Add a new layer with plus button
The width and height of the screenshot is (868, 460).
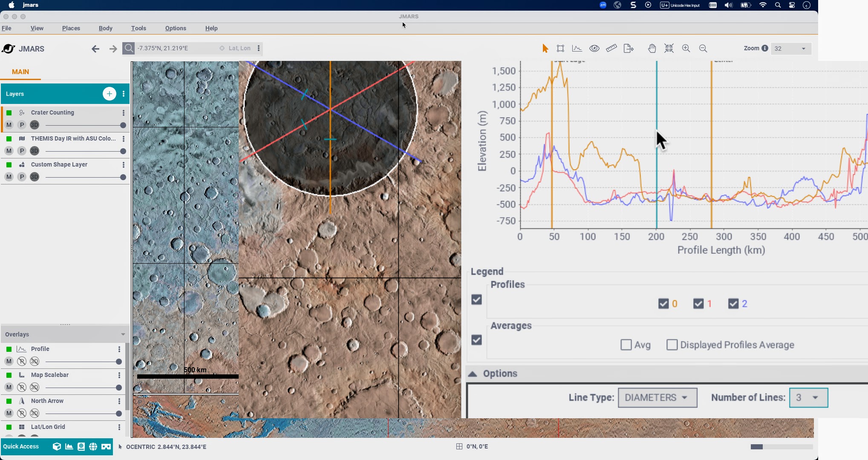tap(110, 94)
